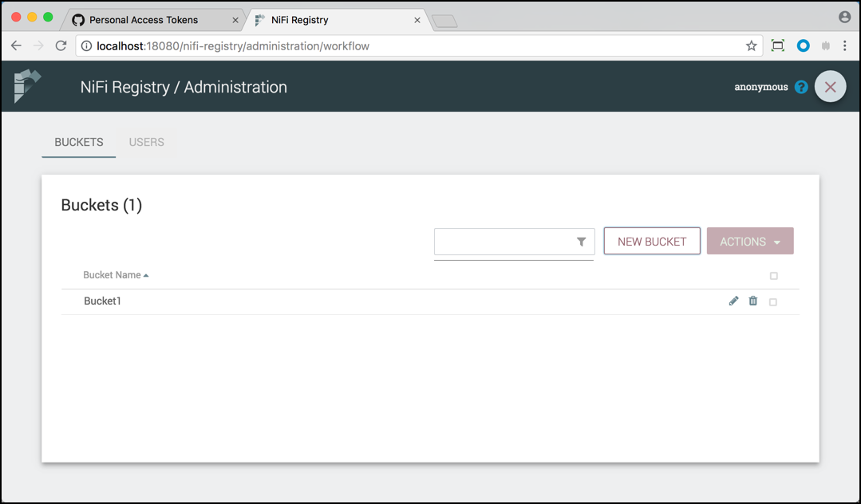Open the ACTIONS dropdown
Image resolution: width=861 pixels, height=504 pixels.
(x=749, y=241)
